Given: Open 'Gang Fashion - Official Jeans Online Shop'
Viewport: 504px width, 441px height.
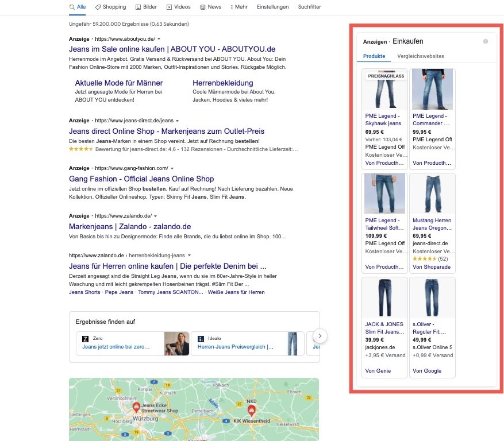Looking at the screenshot, I should pos(141,179).
